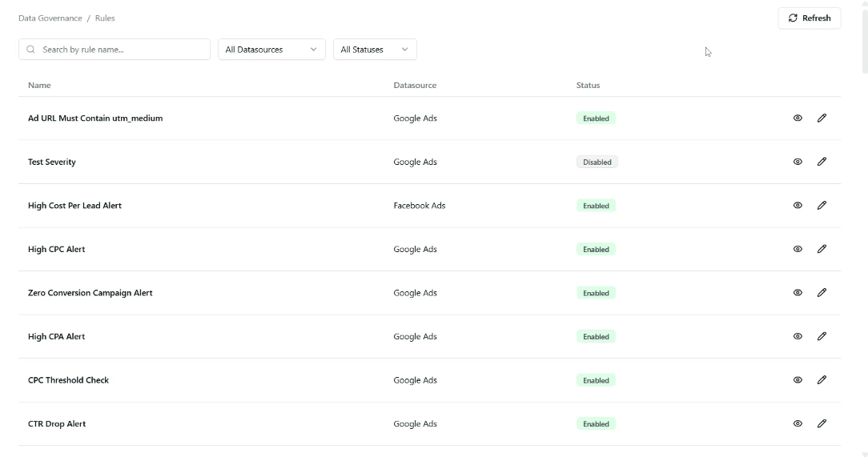Expand the All Statuses filter
Image resolution: width=868 pixels, height=457 pixels.
click(375, 50)
